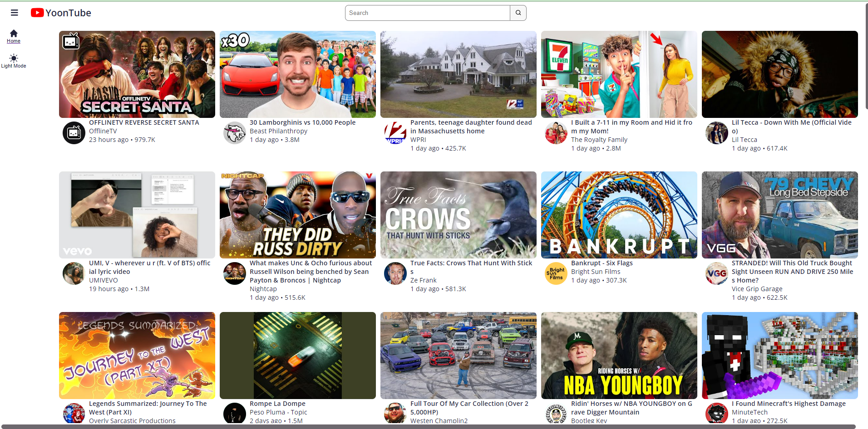Image resolution: width=868 pixels, height=429 pixels.
Task: Click the OfflineTV channel avatar
Action: (74, 133)
